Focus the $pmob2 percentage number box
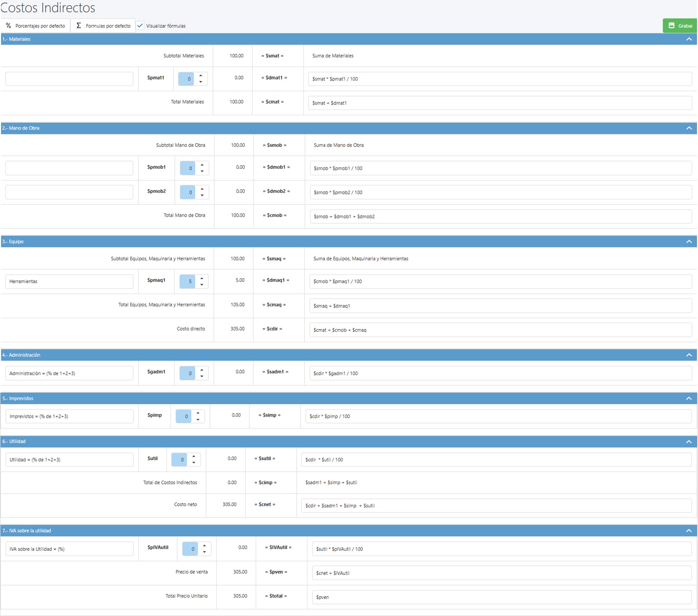698x616 pixels. 188,192
